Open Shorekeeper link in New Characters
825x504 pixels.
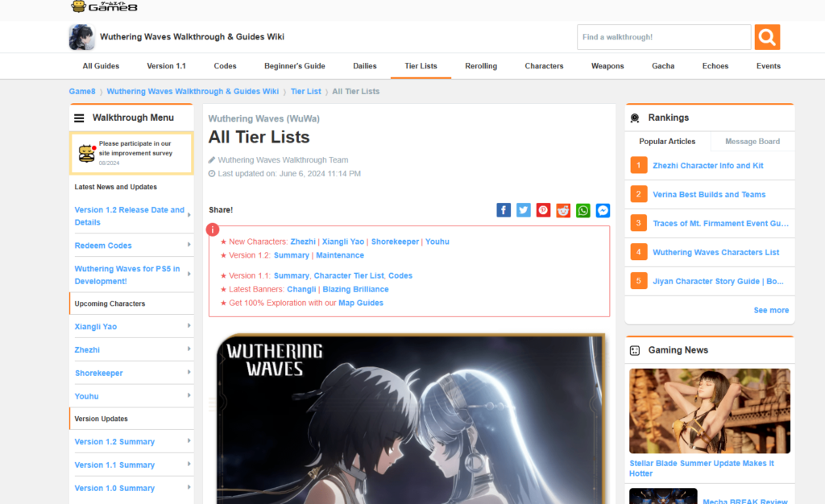pos(395,242)
